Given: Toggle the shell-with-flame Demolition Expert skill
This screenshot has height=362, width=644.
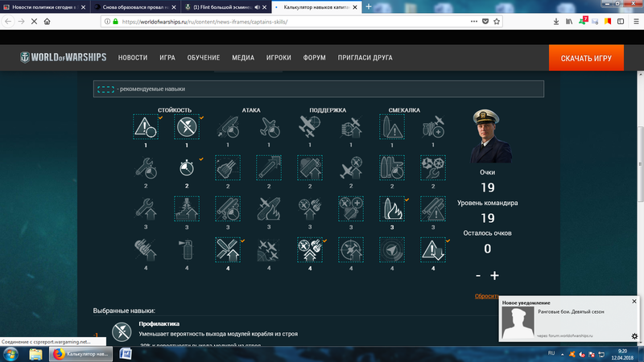Looking at the screenshot, I should [392, 209].
